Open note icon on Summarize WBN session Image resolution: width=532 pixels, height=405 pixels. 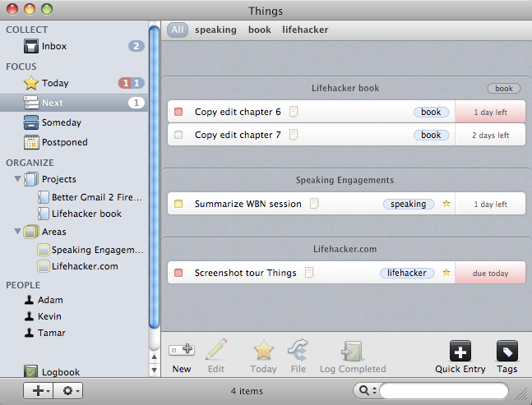click(x=314, y=204)
